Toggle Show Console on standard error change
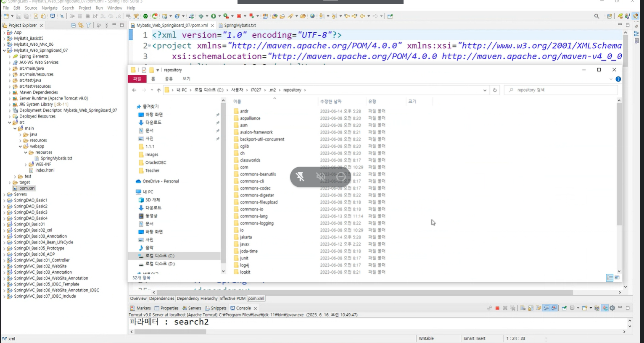 pyautogui.click(x=554, y=308)
